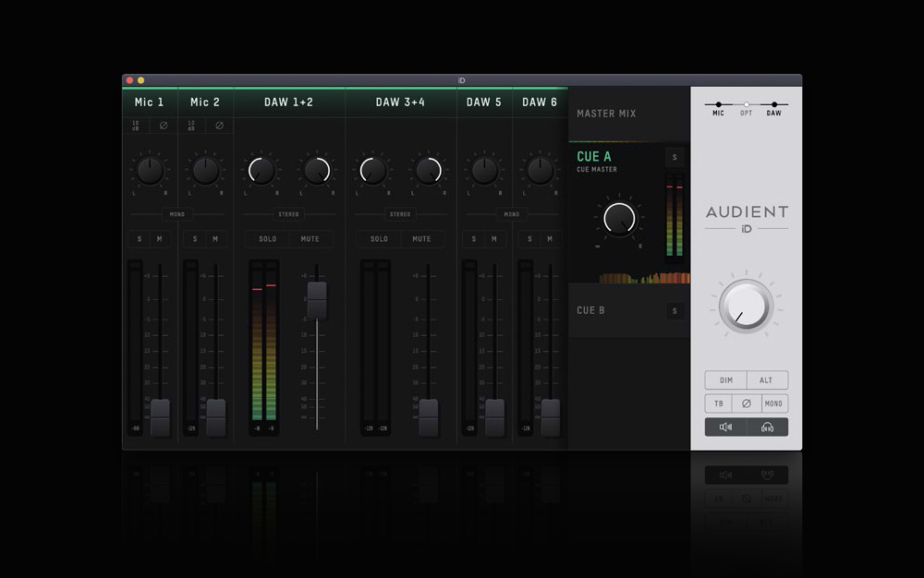Toggle MONO link between Mic 1 and 2
This screenshot has height=578, width=924.
(177, 214)
